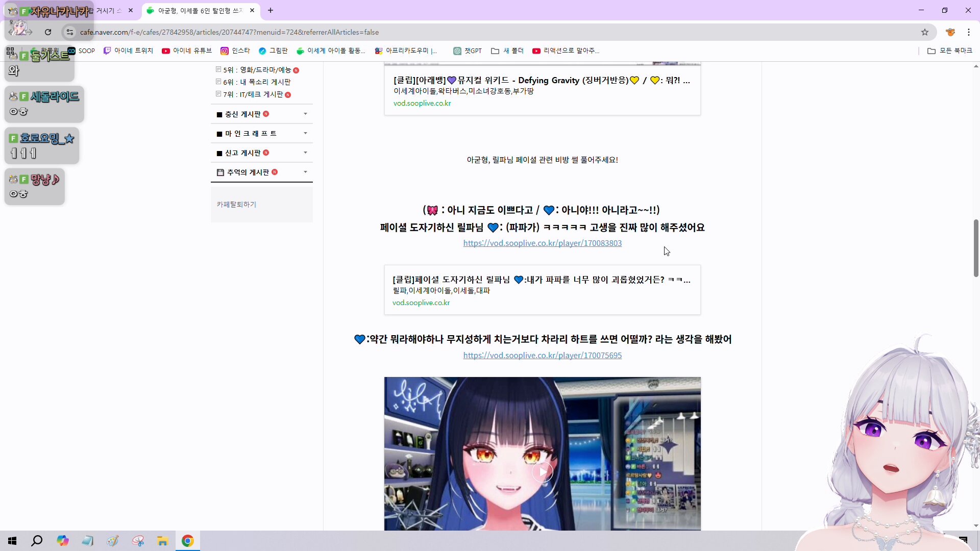Bookmark this page with the star icon
Screen dimensions: 980x551
tap(924, 32)
